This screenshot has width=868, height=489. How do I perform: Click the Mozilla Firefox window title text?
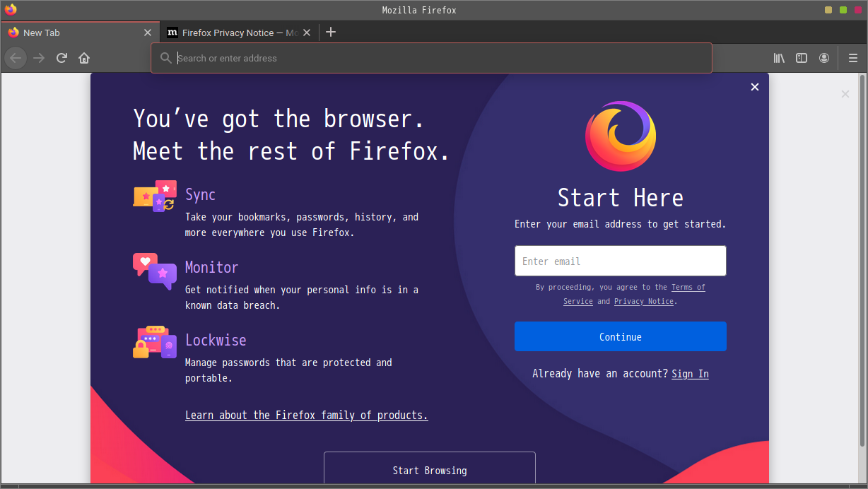419,10
